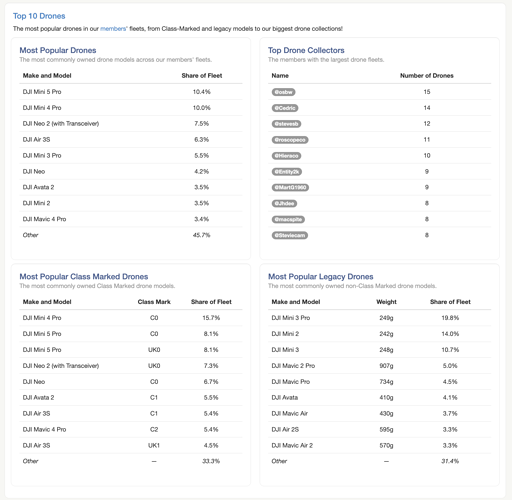Select the 10.4% share cell
512x500 pixels.
point(202,92)
